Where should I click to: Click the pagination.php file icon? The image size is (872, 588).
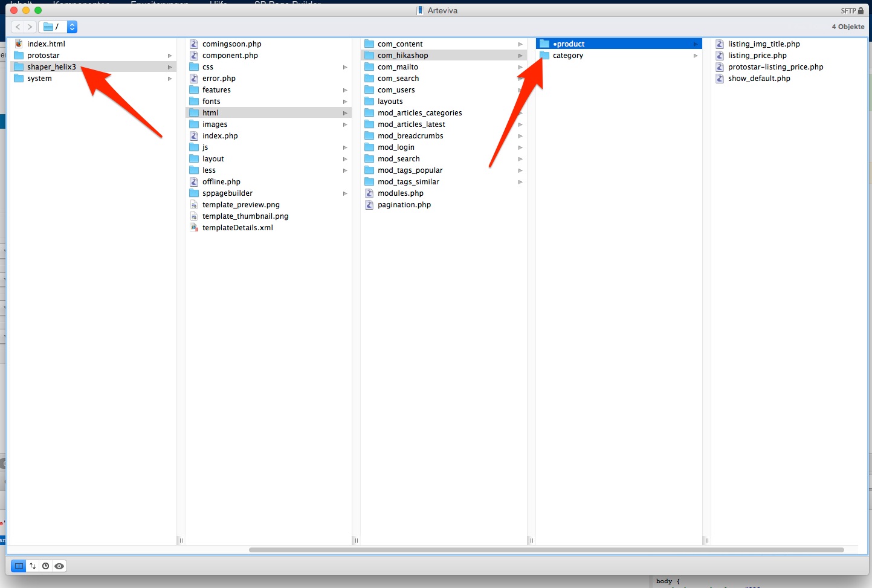(369, 205)
